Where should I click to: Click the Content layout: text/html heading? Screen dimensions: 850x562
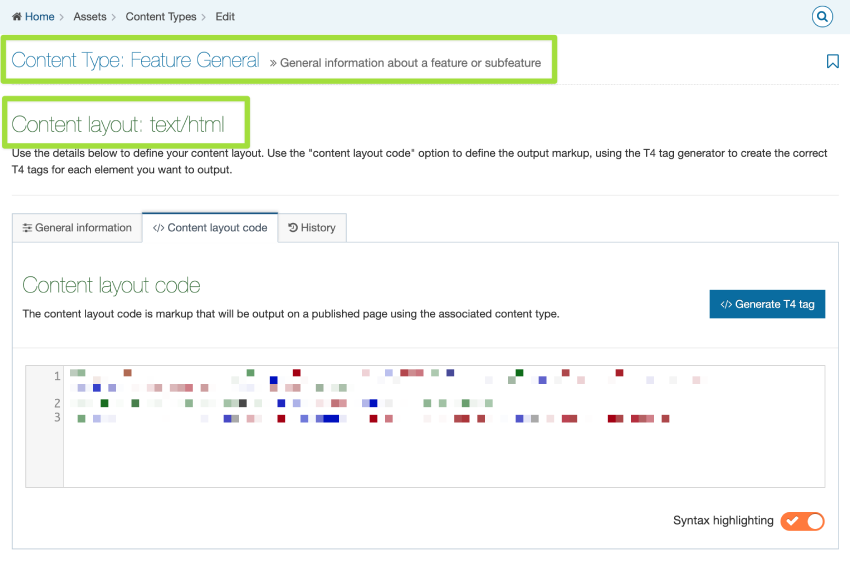click(118, 124)
